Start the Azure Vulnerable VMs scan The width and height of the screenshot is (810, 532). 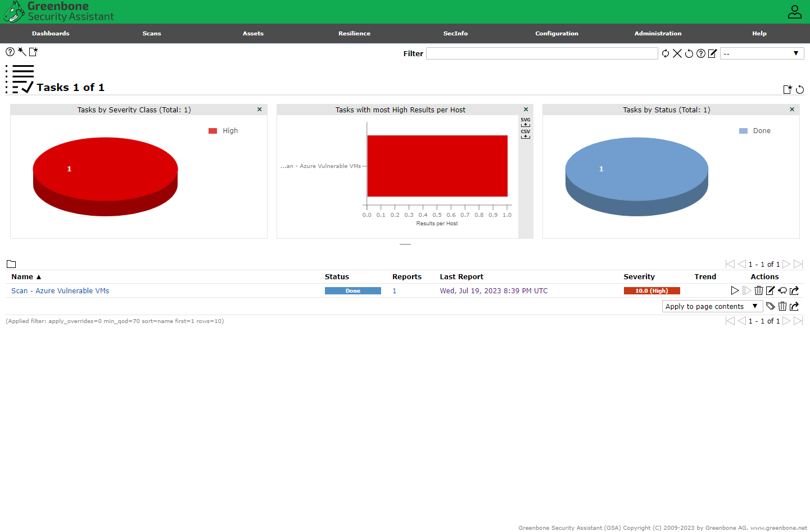(735, 290)
